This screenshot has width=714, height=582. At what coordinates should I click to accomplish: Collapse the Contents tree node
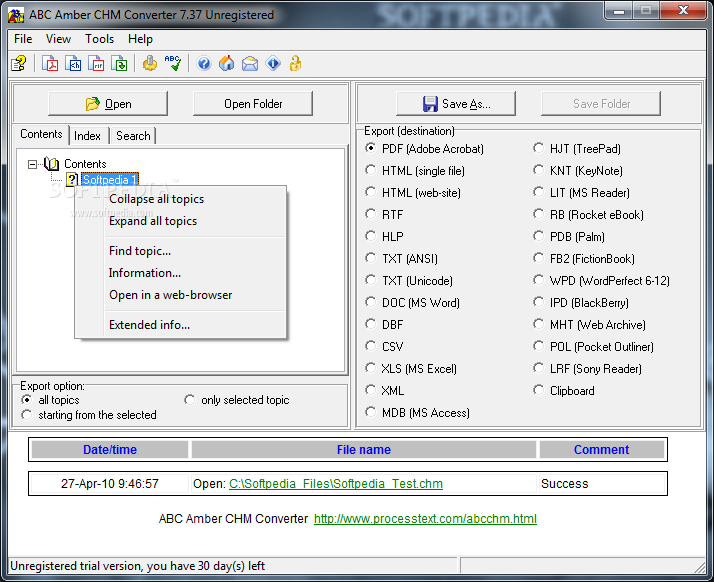pos(32,164)
